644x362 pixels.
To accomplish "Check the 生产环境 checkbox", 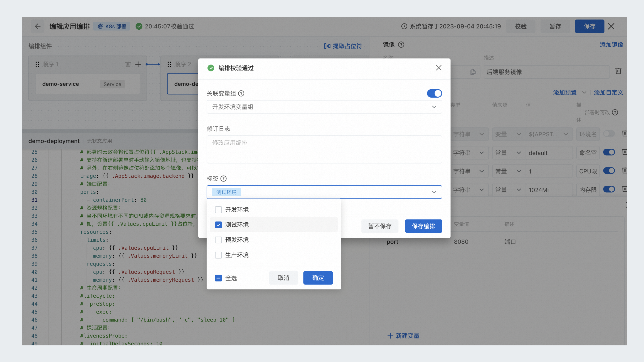I will pos(218,255).
